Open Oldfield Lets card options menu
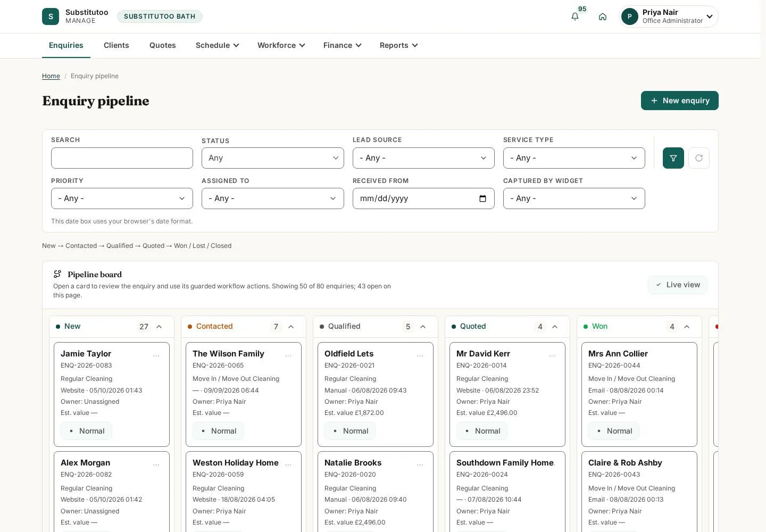 [x=420, y=355]
